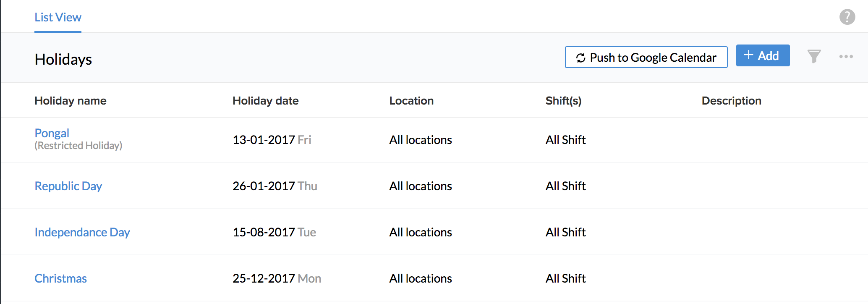Image resolution: width=868 pixels, height=304 pixels.
Task: Open the help question mark icon
Action: click(847, 17)
